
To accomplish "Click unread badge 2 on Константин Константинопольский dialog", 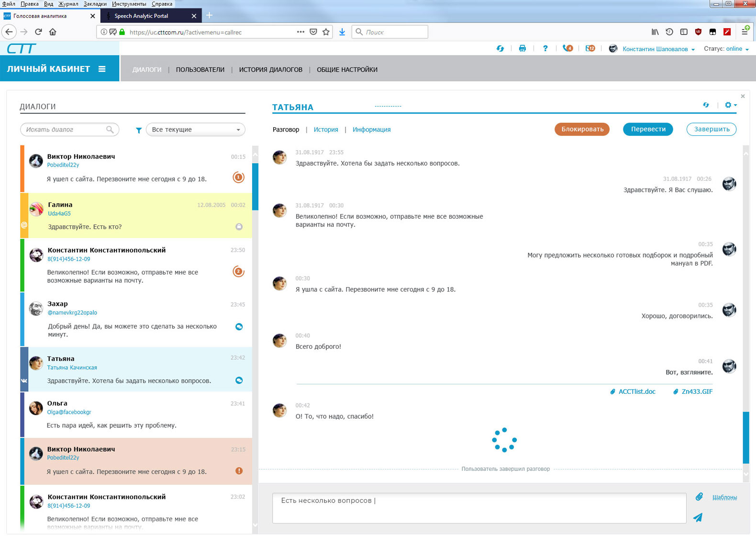I will [x=238, y=271].
